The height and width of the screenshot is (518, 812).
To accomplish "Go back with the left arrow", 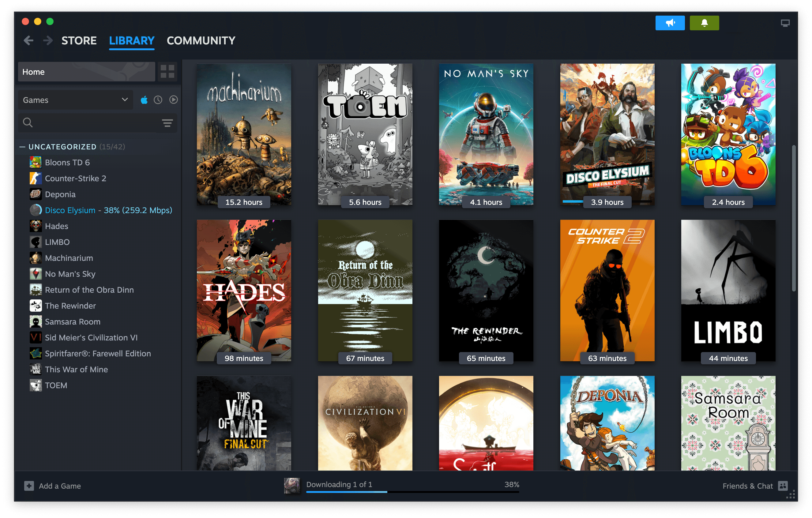I will (x=28, y=41).
